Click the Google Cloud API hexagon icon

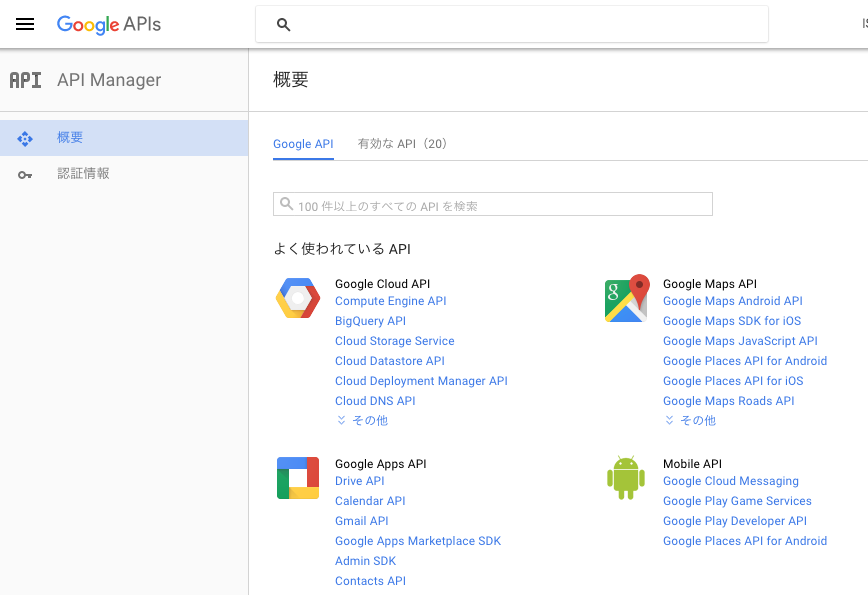[x=297, y=297]
